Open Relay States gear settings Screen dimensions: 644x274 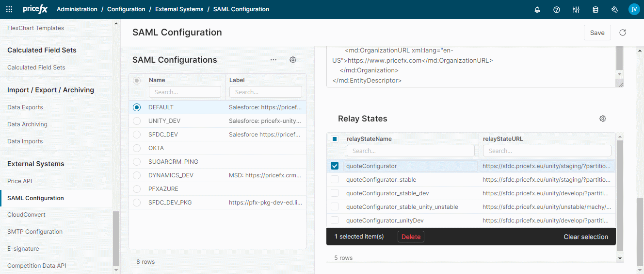pos(603,119)
